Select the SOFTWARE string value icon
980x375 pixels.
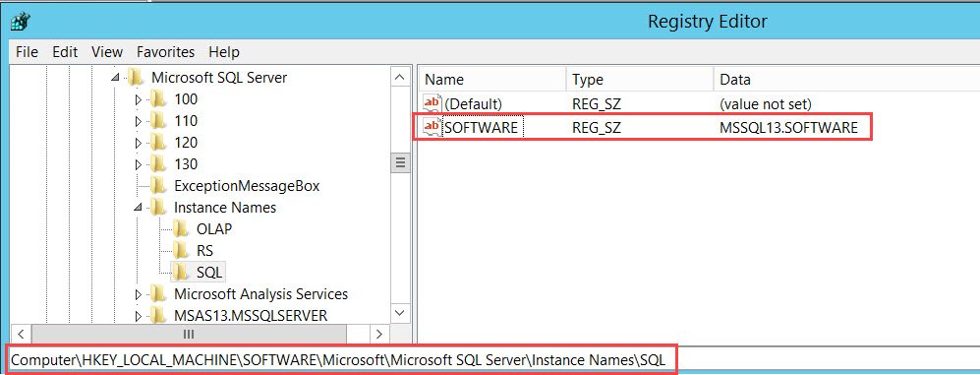(x=432, y=127)
